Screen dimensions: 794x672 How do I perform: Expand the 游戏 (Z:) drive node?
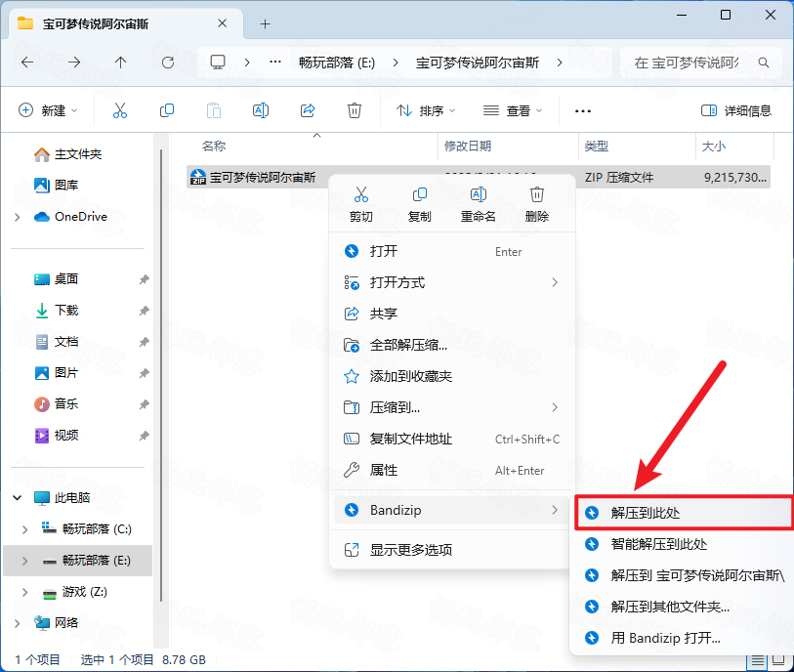point(24,592)
